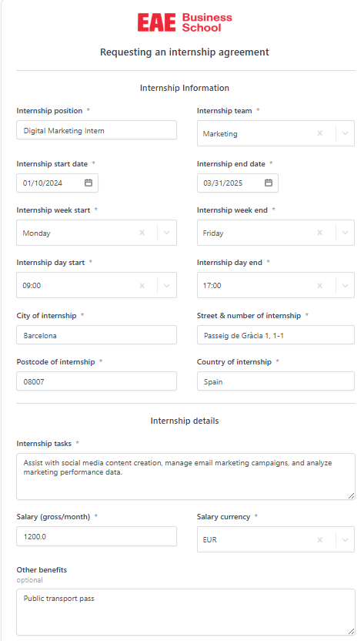Grab the Other benefits resize handle
This screenshot has width=364, height=641.
coord(352,632)
